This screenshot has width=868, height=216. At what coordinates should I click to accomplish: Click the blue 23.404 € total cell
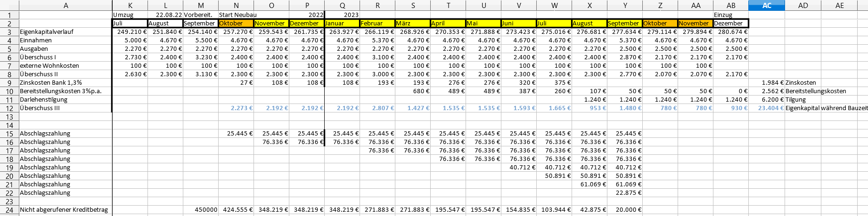point(766,108)
